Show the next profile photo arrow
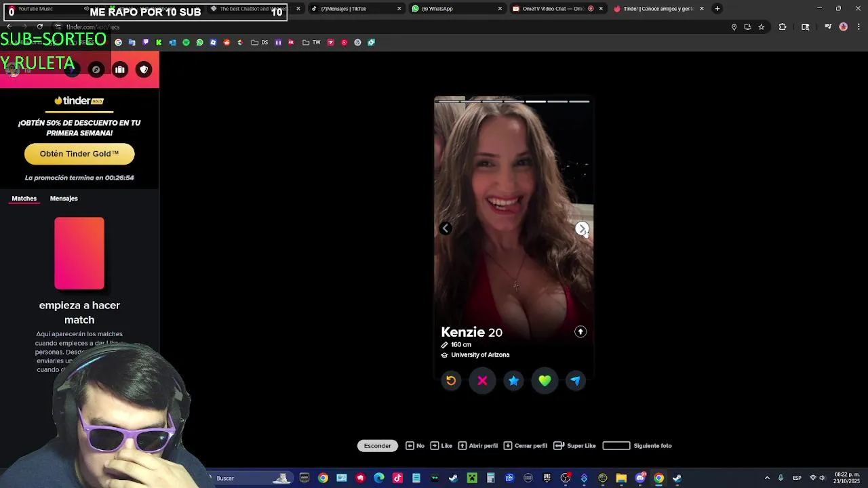 pos(582,228)
